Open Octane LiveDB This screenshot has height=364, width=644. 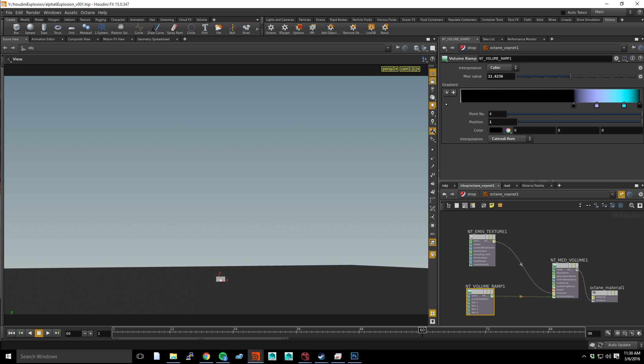coord(371,29)
